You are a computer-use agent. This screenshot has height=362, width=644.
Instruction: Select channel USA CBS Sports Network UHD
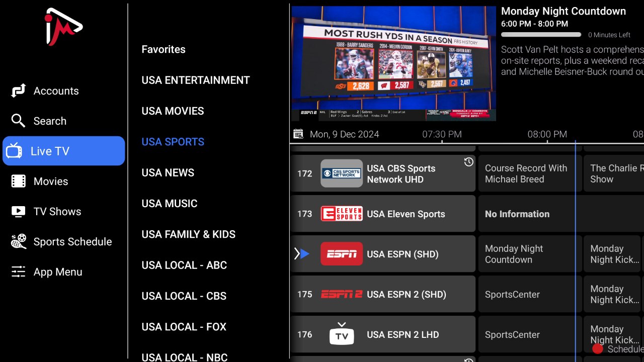[x=383, y=173]
